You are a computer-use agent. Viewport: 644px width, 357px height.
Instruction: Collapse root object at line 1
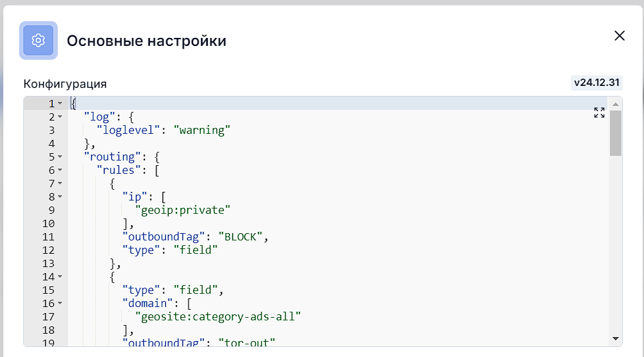[60, 103]
